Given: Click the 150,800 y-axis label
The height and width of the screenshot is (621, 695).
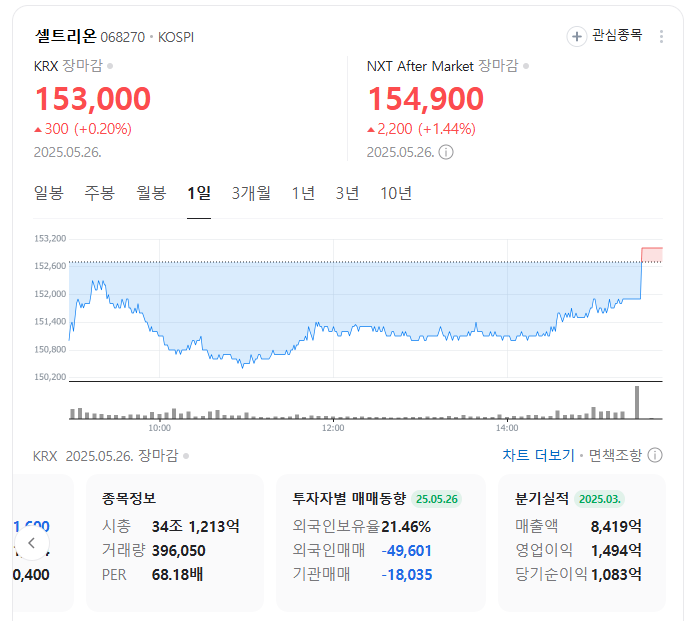Looking at the screenshot, I should [50, 349].
